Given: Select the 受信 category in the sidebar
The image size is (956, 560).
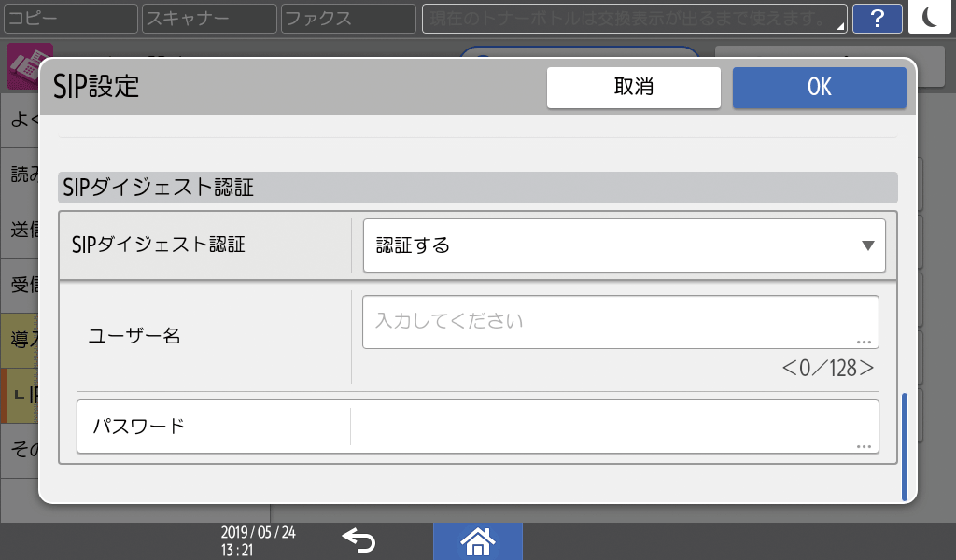Looking at the screenshot, I should [x=19, y=283].
